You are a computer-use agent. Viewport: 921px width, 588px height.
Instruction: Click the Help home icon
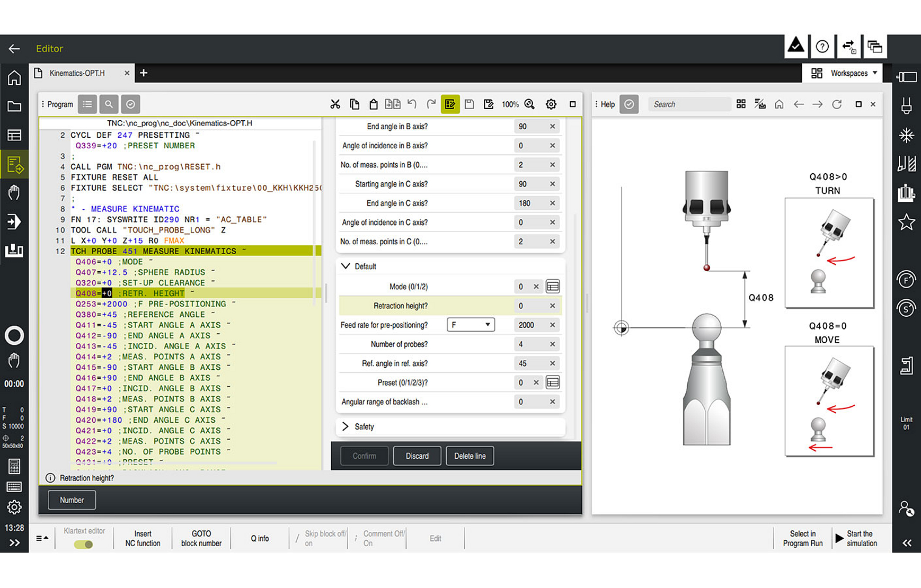point(779,104)
